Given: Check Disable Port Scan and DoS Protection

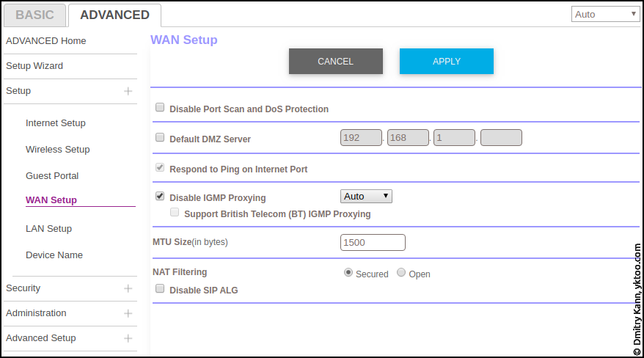Looking at the screenshot, I should 160,108.
